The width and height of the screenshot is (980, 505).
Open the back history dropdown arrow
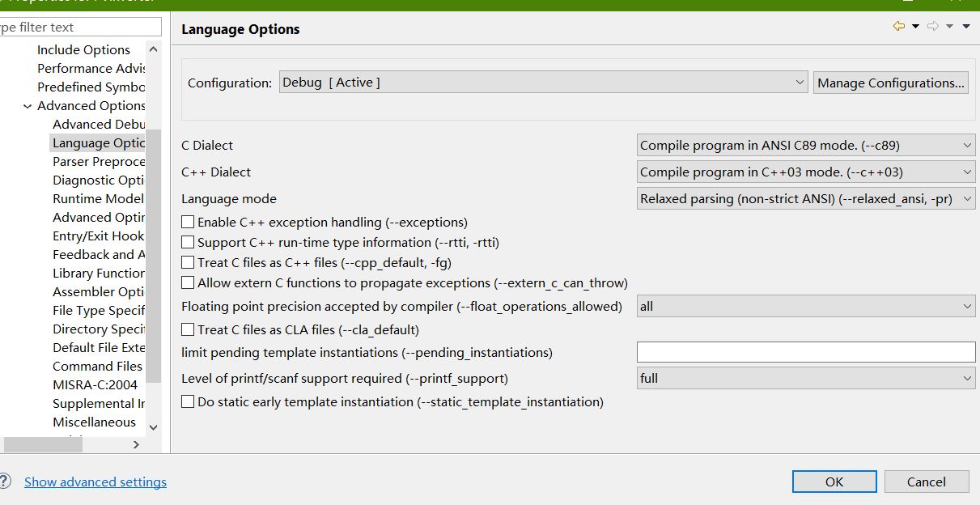(x=915, y=27)
